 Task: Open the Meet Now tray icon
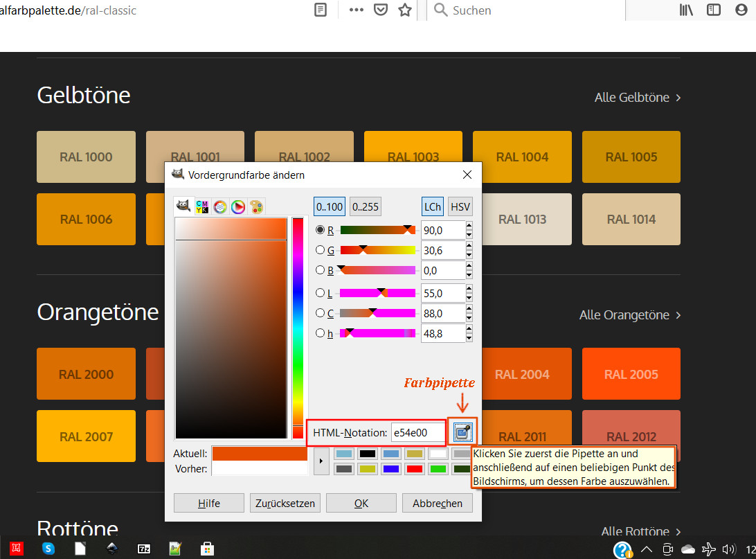(668, 549)
